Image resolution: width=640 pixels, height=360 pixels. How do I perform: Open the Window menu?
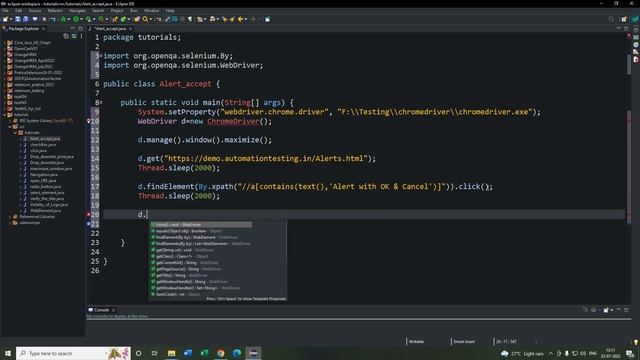pos(151,11)
